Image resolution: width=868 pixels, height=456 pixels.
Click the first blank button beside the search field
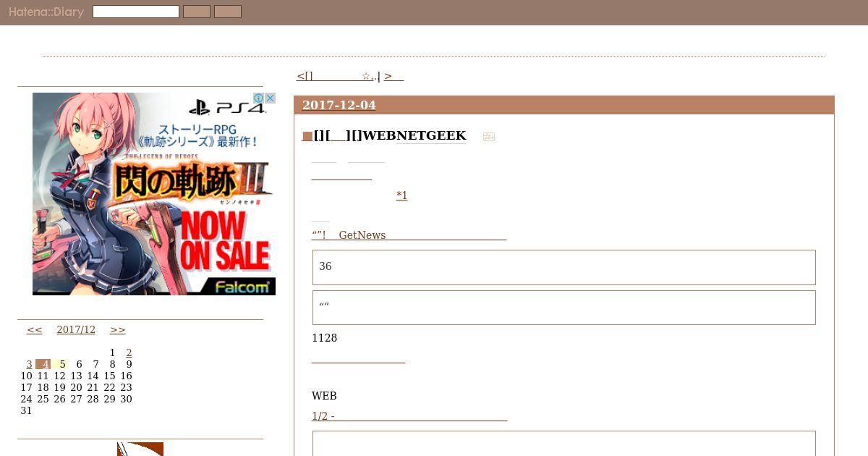pos(197,12)
